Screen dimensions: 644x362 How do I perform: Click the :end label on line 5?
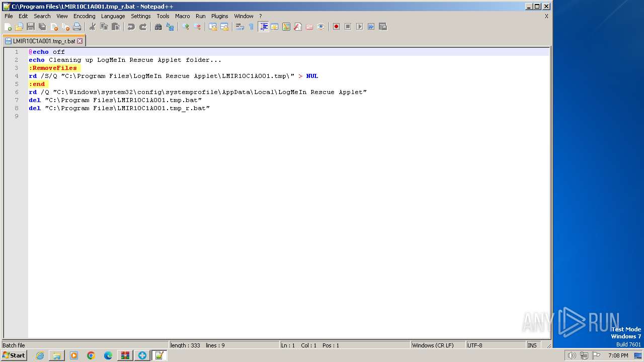point(37,84)
